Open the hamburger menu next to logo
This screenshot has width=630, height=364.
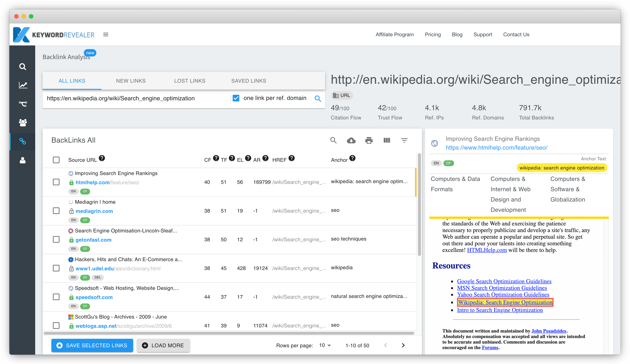pos(106,34)
